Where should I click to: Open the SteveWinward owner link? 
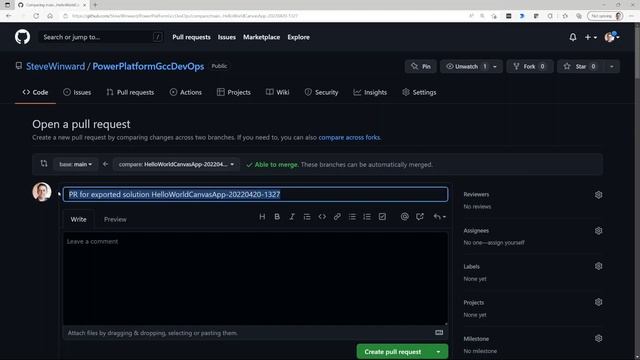[56, 67]
